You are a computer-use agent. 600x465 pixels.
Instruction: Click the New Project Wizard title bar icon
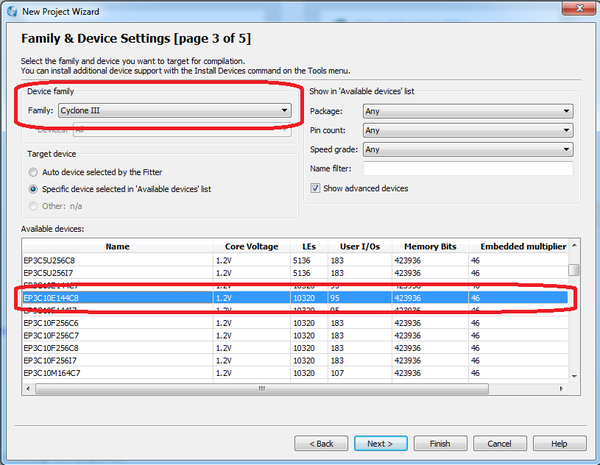11,9
